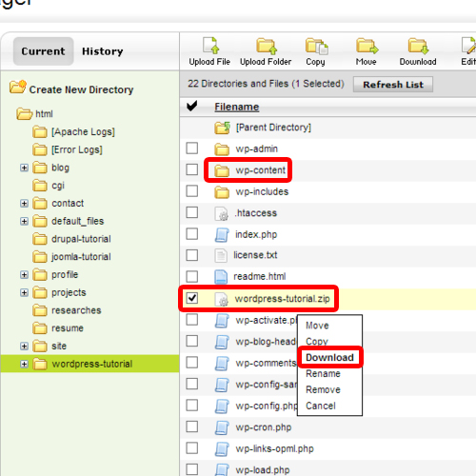Open the Parent Directory folder icon
476x476 pixels.
click(x=222, y=128)
